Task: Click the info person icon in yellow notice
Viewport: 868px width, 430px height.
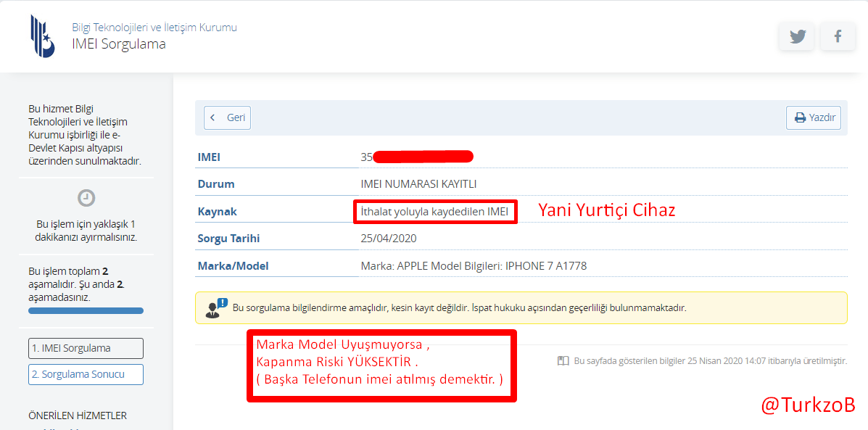Action: 216,307
